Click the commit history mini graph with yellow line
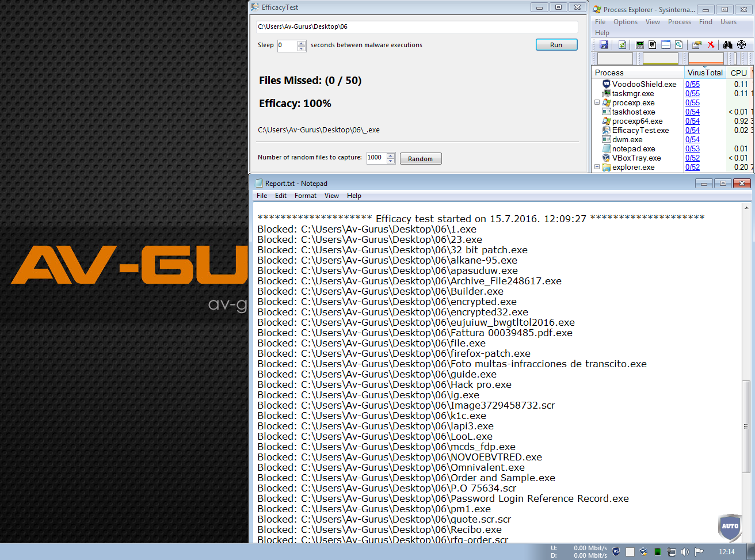The width and height of the screenshot is (755, 560). (660, 59)
